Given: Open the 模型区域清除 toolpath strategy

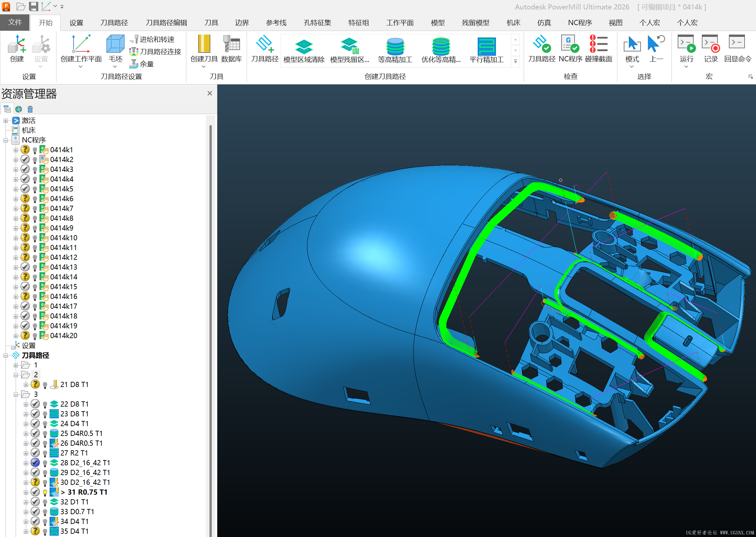Looking at the screenshot, I should point(304,50).
